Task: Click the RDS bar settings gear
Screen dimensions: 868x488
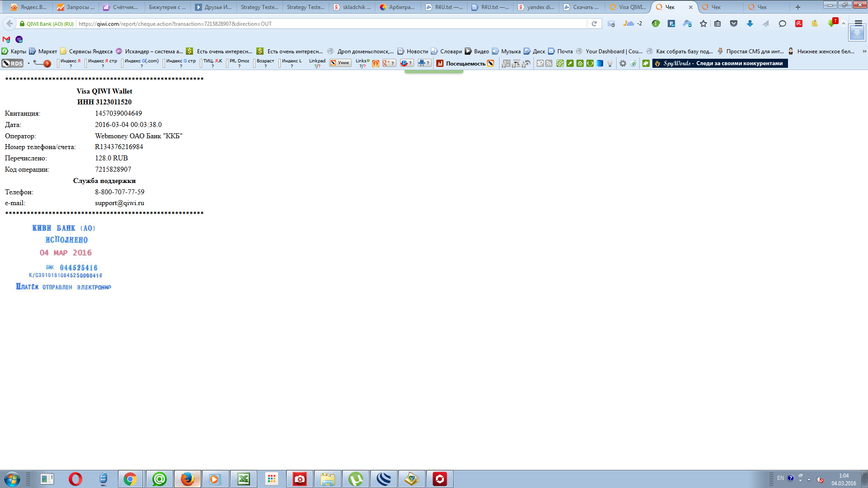Action: 623,64
